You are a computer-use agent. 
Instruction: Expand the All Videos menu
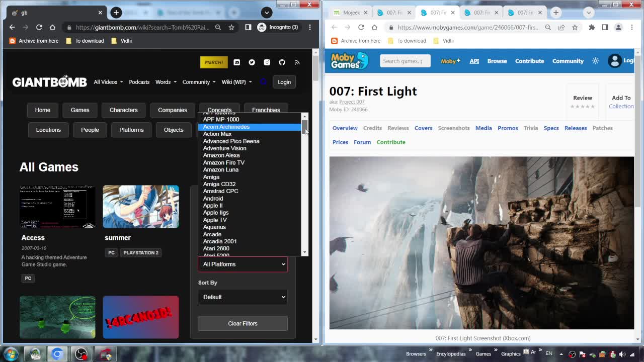108,82
